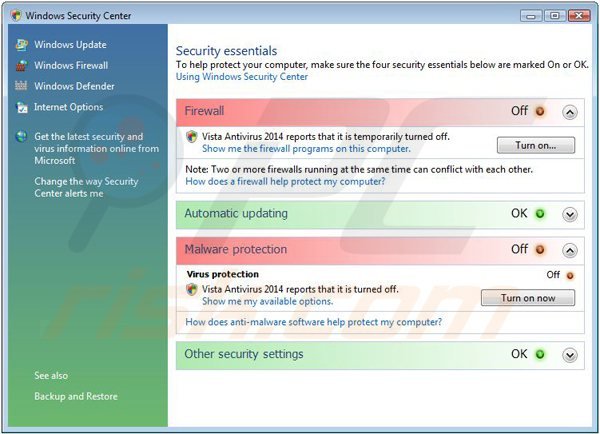
Task: Open Windows Update from the sidebar
Action: [70, 45]
